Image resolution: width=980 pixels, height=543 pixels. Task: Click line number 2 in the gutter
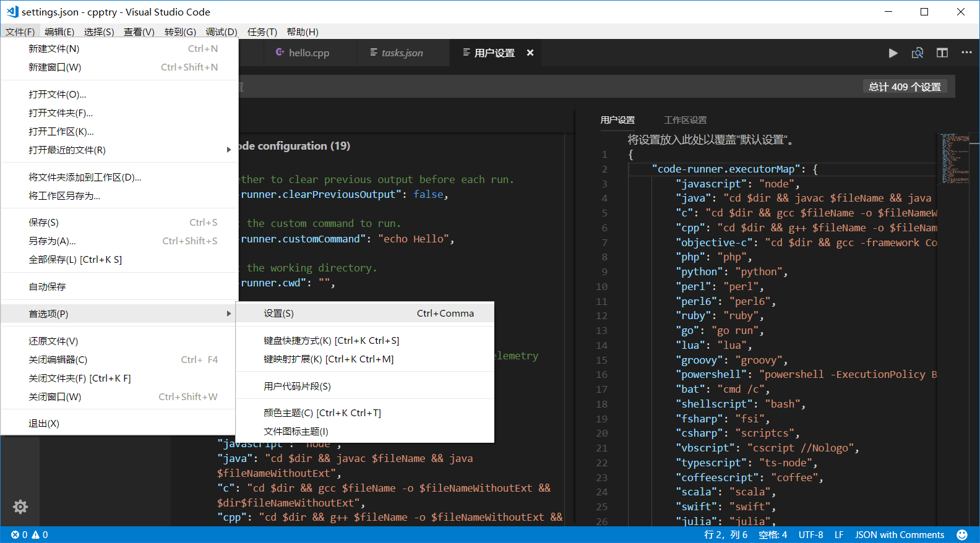pos(604,169)
